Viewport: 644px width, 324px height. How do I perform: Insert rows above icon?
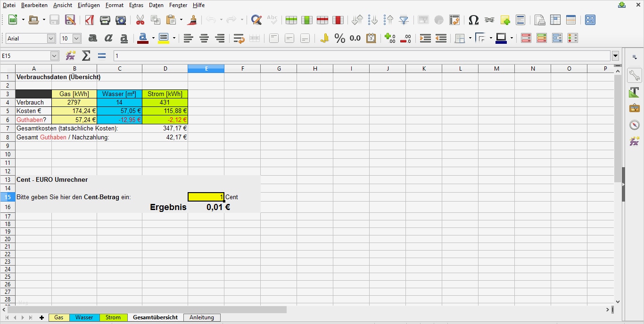click(x=291, y=20)
